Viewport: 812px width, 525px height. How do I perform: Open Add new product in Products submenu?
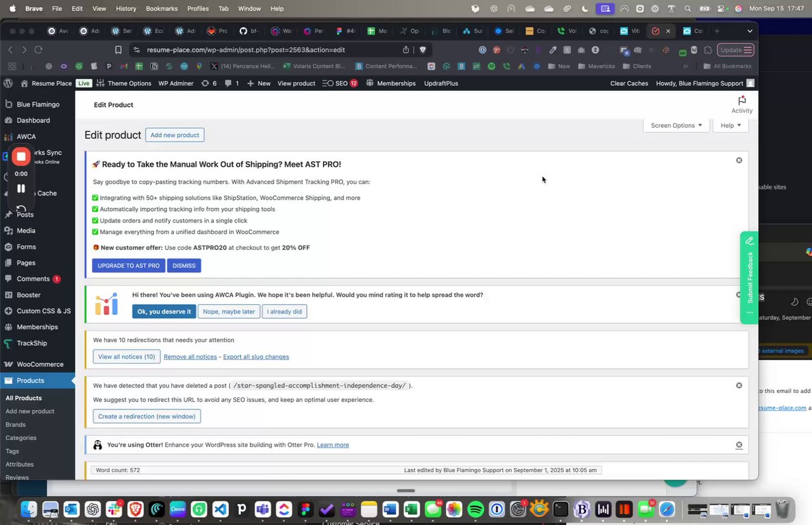(x=30, y=411)
